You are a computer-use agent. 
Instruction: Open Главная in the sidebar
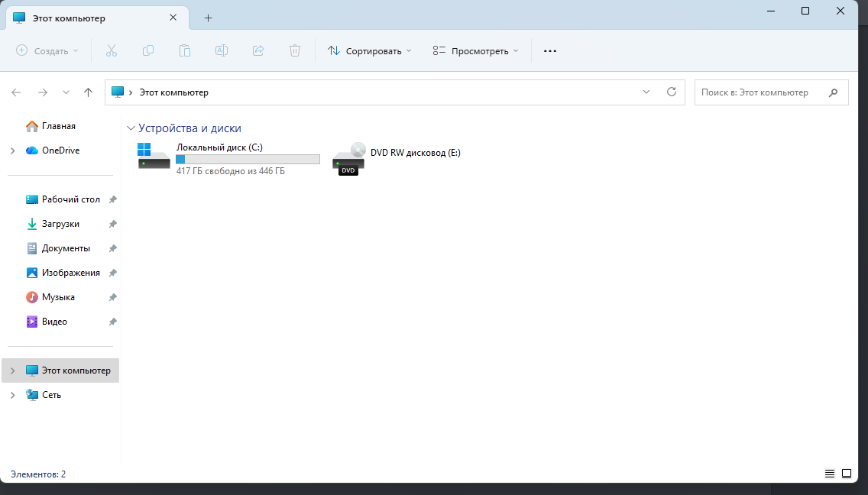(51, 126)
